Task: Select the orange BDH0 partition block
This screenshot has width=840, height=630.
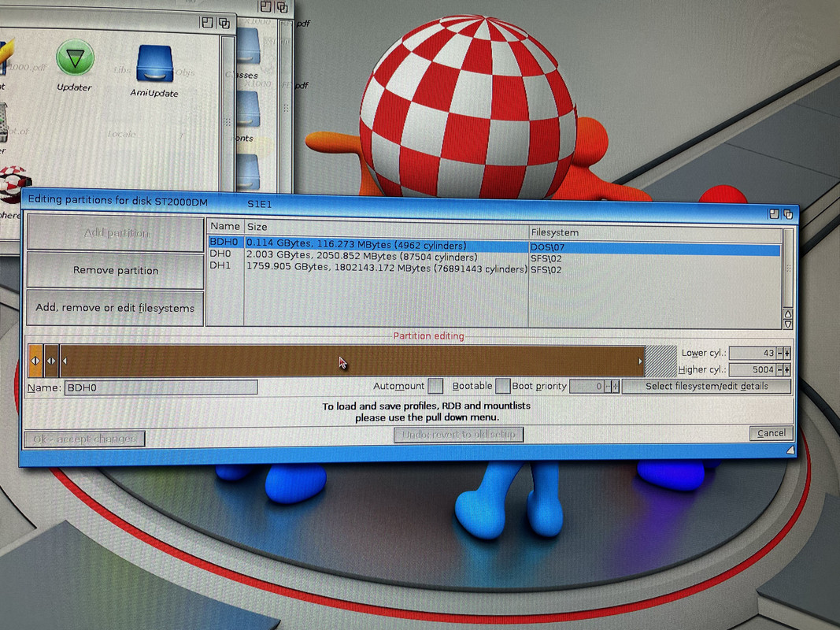Action: [x=35, y=361]
